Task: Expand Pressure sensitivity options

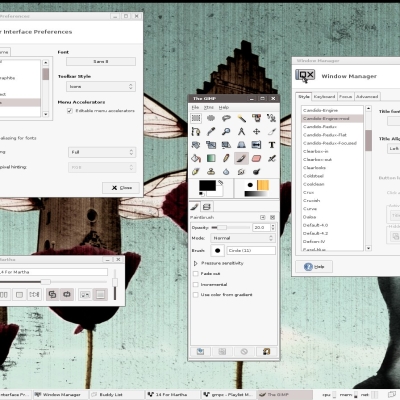Action: (195, 263)
